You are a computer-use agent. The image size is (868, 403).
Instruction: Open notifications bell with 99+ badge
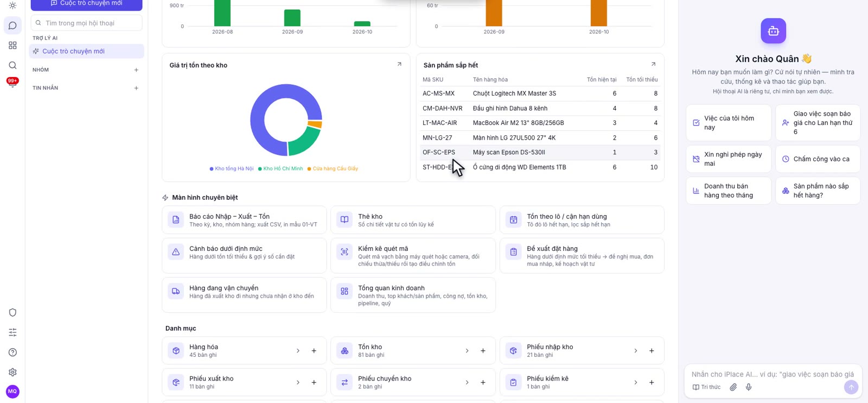click(12, 83)
